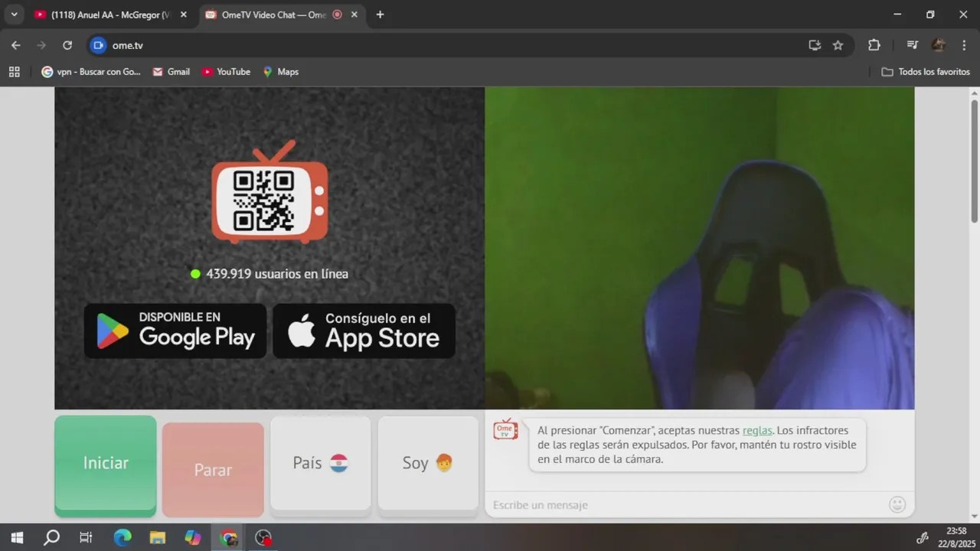The height and width of the screenshot is (551, 980).
Task: Open Task View on the taskbar
Action: [x=86, y=538]
